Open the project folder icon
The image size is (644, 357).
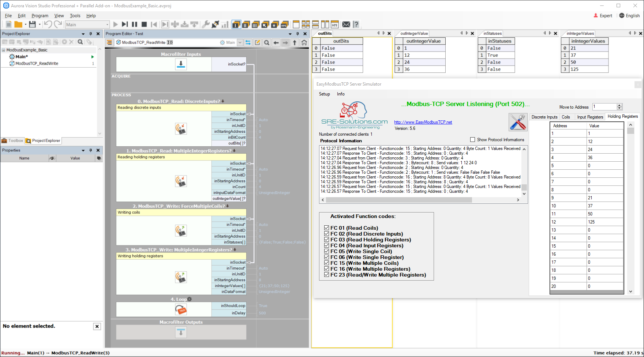pos(18,25)
